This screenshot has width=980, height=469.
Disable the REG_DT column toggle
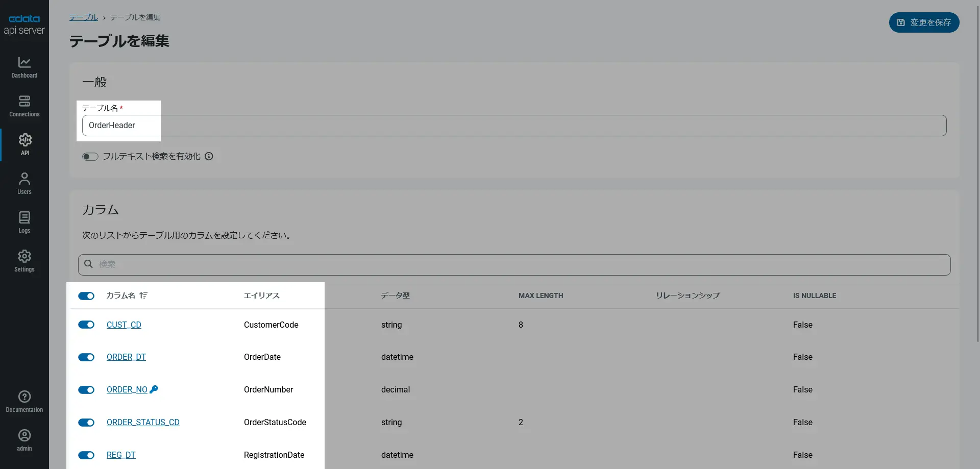(86, 455)
